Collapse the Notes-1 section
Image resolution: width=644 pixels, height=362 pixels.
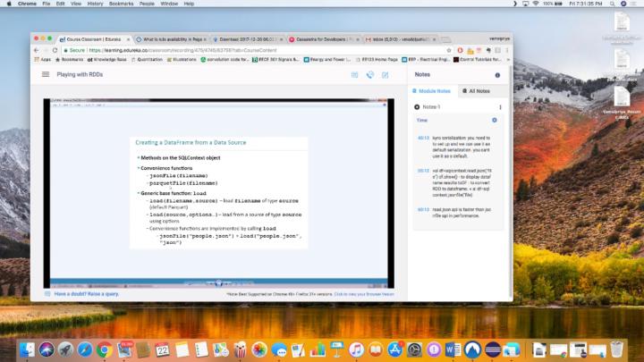418,107
